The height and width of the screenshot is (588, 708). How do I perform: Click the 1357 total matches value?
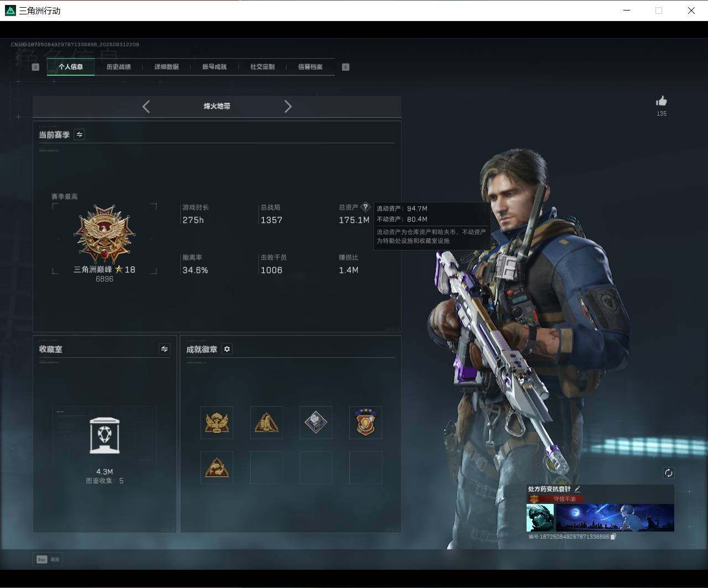(272, 220)
